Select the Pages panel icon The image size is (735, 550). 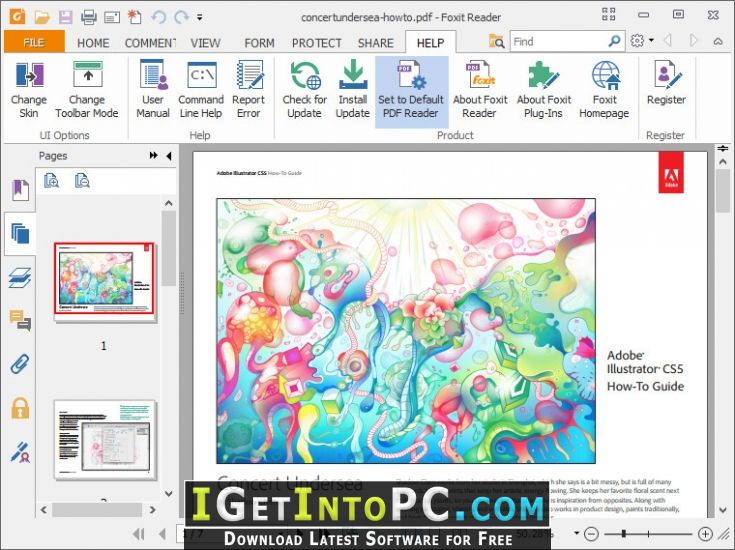pyautogui.click(x=20, y=234)
